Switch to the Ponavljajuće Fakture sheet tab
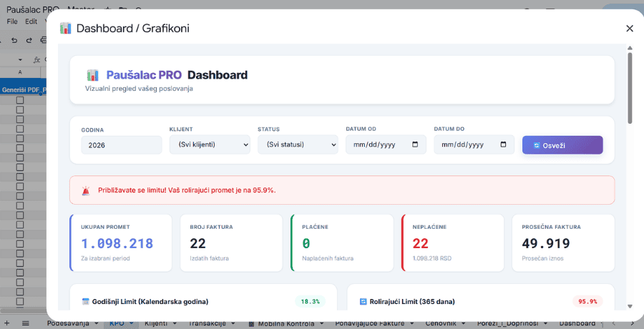644x329 pixels. (x=370, y=324)
